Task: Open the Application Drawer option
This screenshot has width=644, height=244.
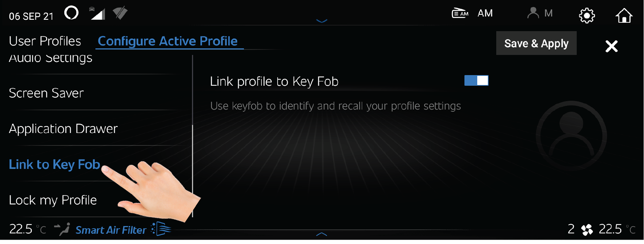Action: (63, 129)
